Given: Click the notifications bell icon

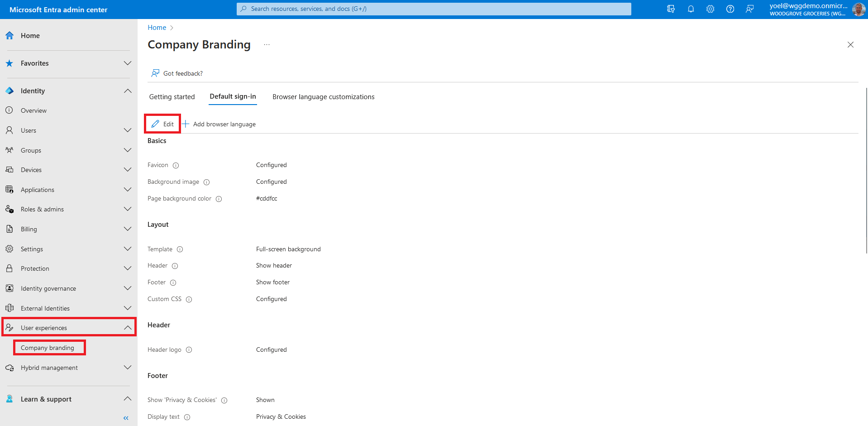Looking at the screenshot, I should [691, 9].
